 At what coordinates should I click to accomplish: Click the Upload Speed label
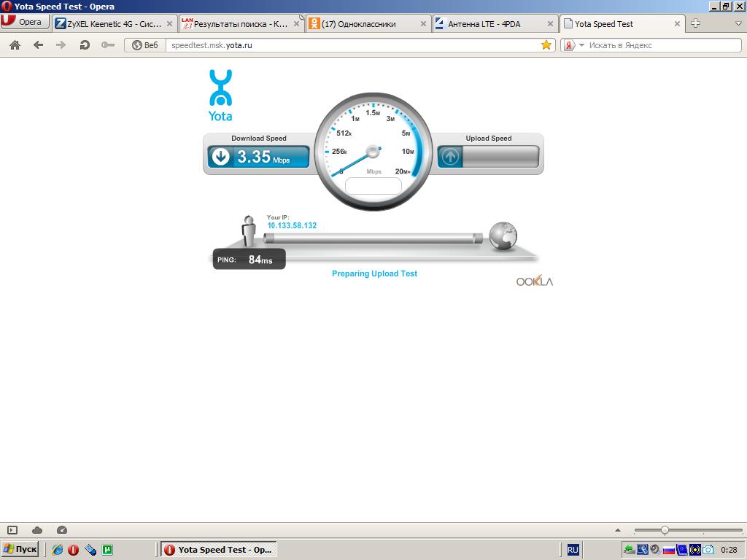pos(489,138)
